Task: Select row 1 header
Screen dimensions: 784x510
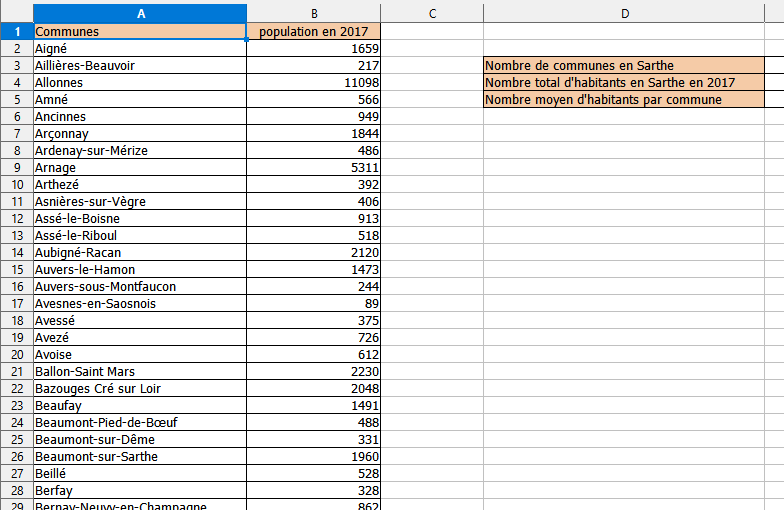Action: pos(16,31)
